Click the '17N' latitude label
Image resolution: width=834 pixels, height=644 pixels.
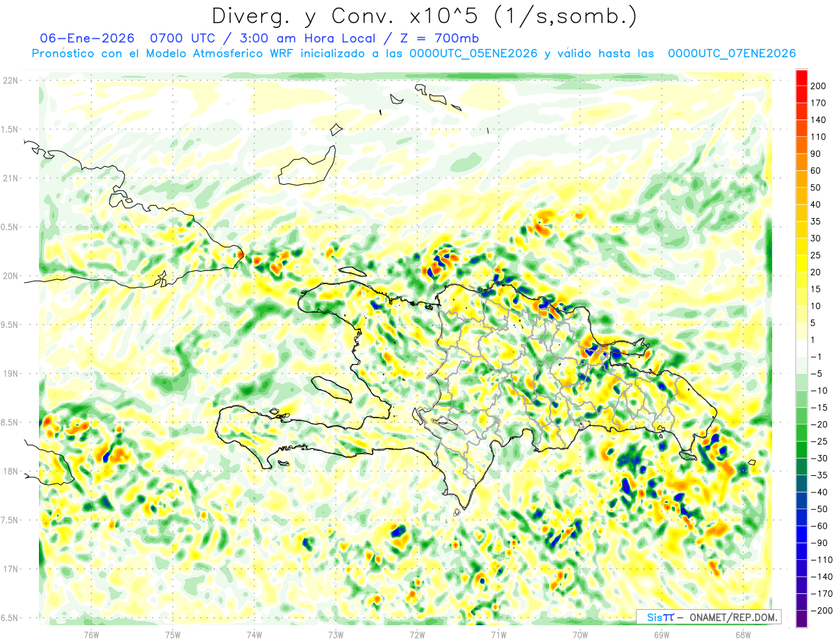coord(10,569)
